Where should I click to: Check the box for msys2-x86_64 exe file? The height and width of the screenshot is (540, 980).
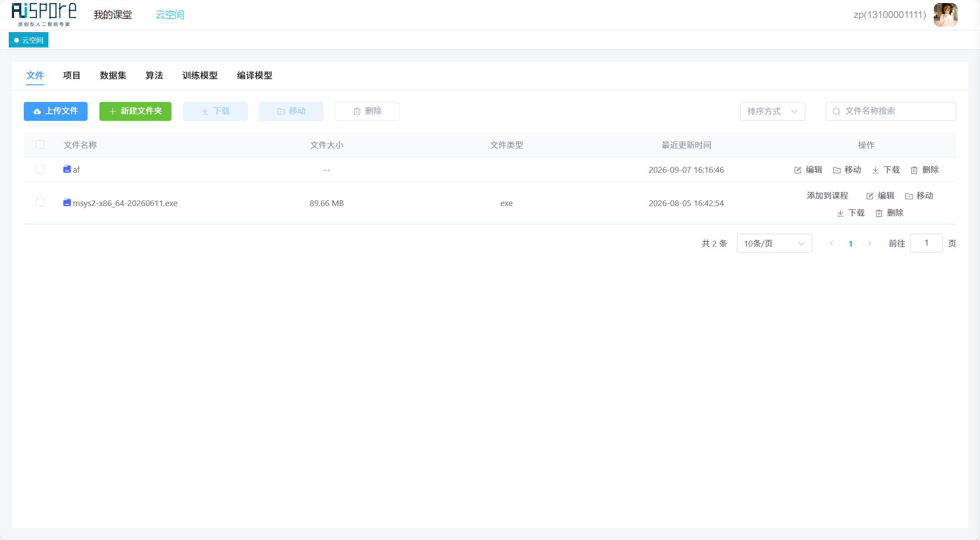point(40,203)
